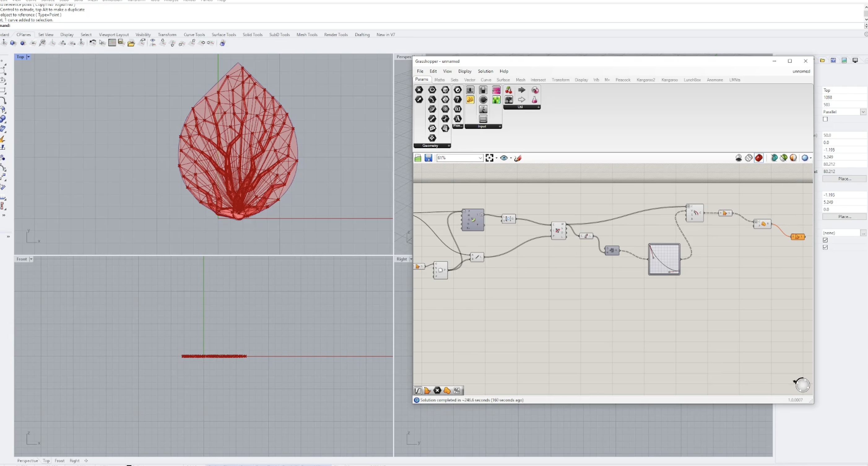The height and width of the screenshot is (466, 868).
Task: Click the green open file icon in Grasshopper
Action: coord(418,158)
